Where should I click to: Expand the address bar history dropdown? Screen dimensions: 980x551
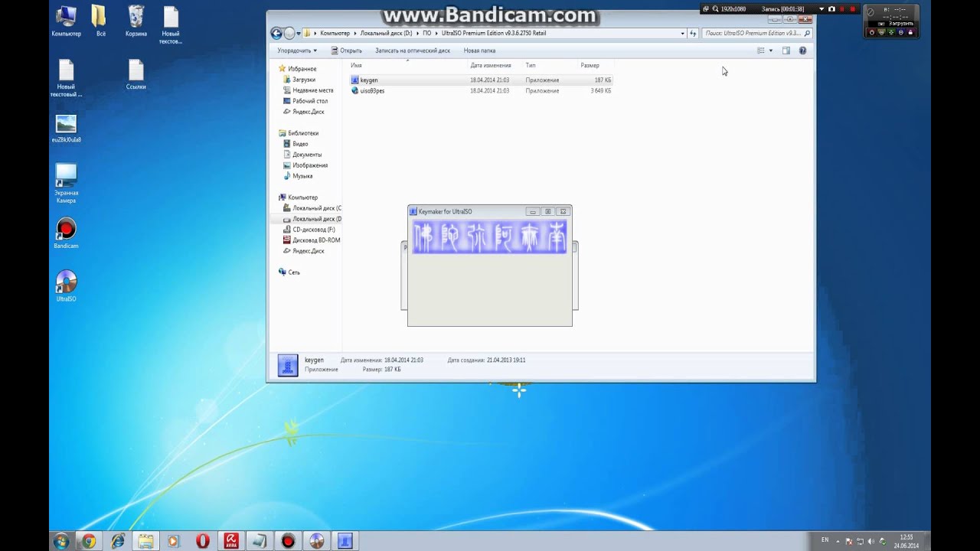[x=682, y=34]
